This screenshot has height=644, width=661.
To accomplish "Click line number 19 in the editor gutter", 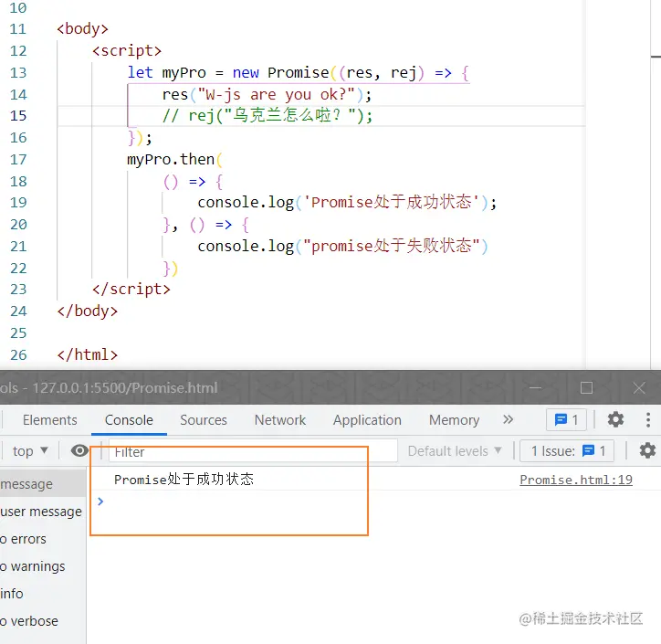I will [x=18, y=203].
